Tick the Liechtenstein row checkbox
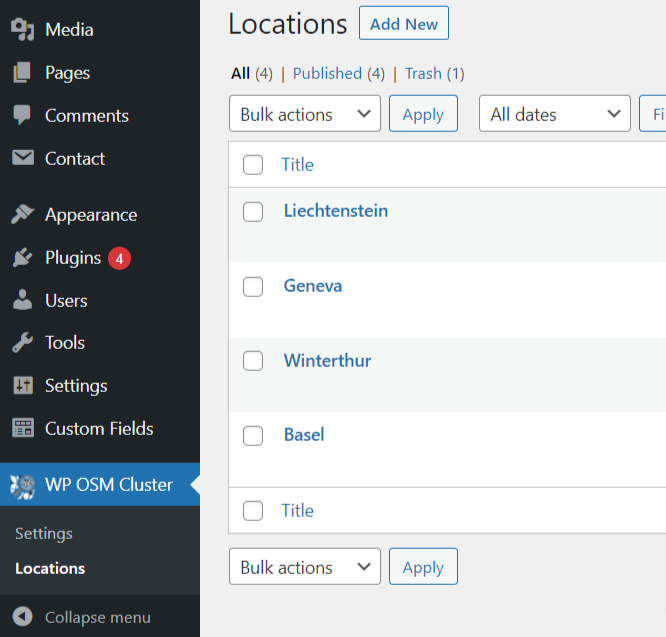Image resolution: width=666 pixels, height=637 pixels. coord(253,211)
